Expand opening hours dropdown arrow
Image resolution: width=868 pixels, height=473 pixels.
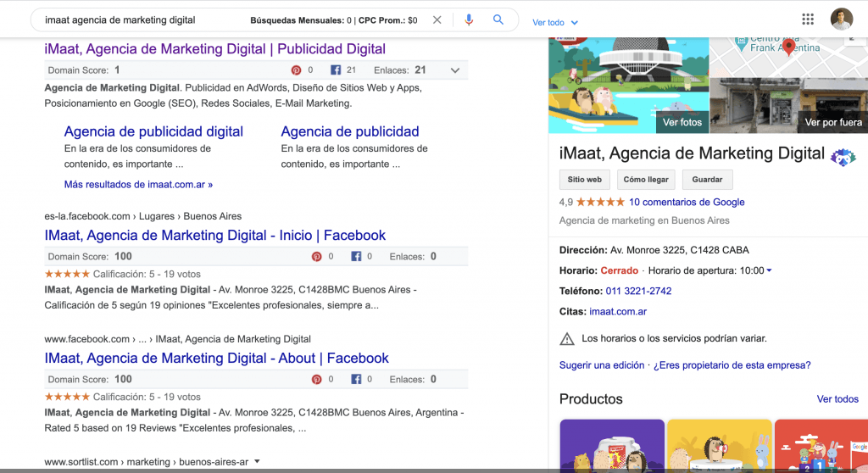pyautogui.click(x=769, y=271)
